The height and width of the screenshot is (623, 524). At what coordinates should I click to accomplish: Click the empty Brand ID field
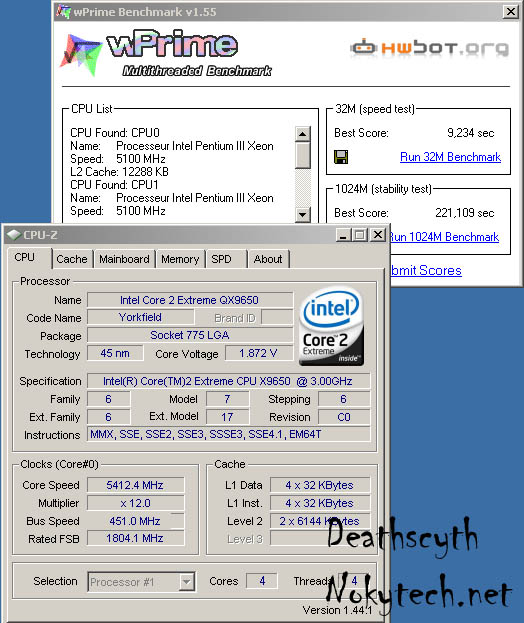tap(277, 318)
